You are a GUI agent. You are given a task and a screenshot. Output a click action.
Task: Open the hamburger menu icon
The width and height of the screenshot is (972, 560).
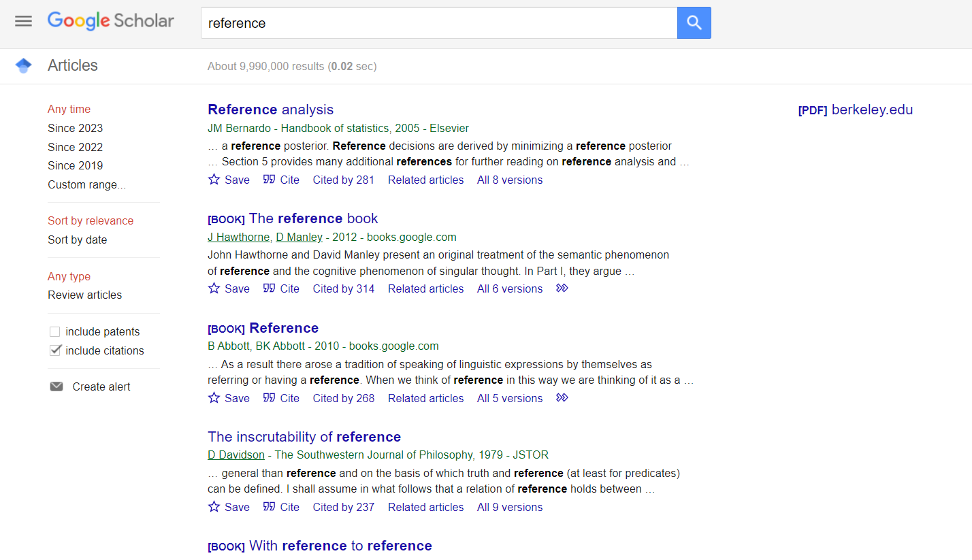tap(24, 21)
